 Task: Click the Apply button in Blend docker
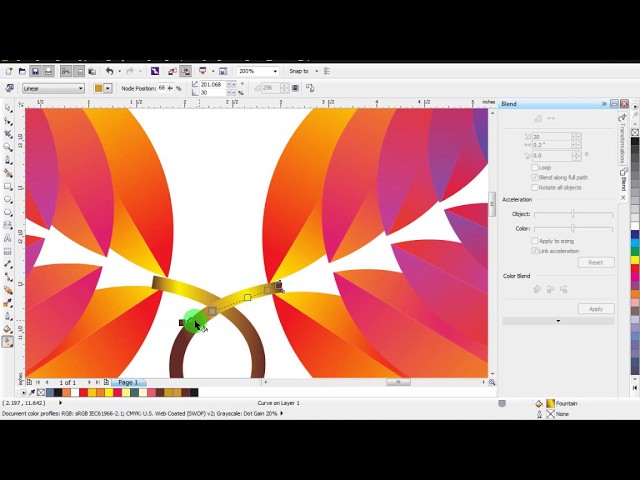tap(596, 309)
